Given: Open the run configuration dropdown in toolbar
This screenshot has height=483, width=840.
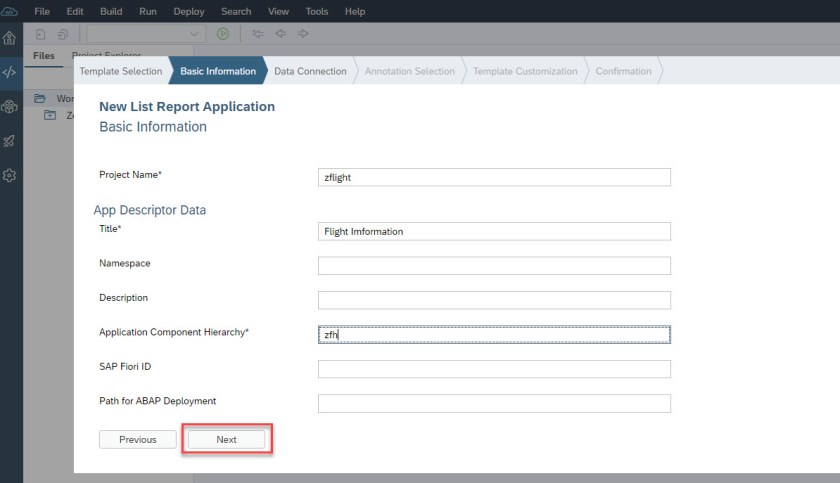Looking at the screenshot, I should point(147,34).
